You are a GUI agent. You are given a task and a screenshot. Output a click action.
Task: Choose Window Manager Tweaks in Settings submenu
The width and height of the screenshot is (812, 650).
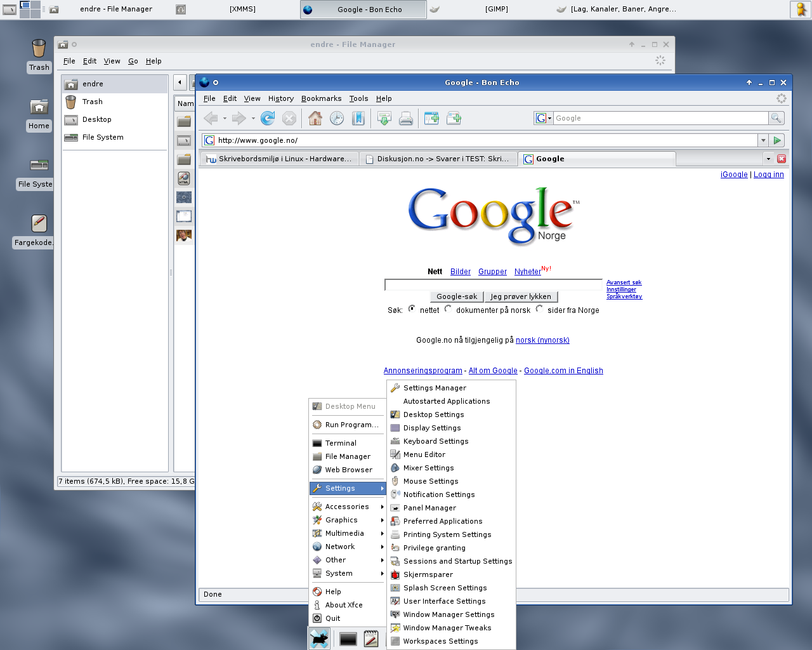click(x=451, y=628)
